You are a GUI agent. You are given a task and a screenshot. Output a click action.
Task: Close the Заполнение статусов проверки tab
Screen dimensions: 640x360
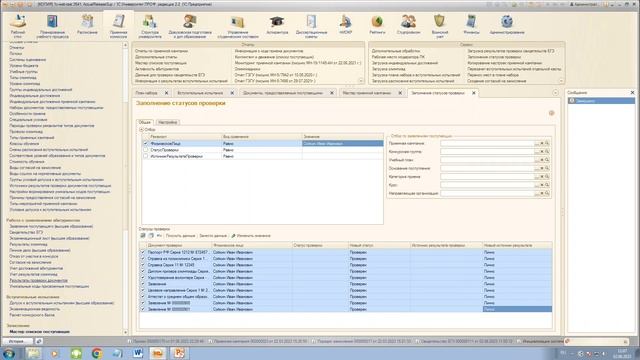[x=473, y=93]
